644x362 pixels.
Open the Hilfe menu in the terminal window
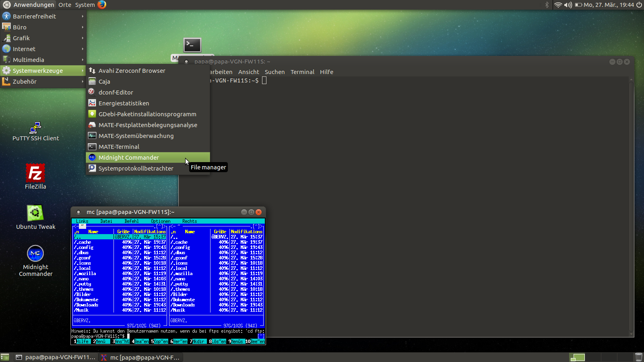[x=326, y=72]
